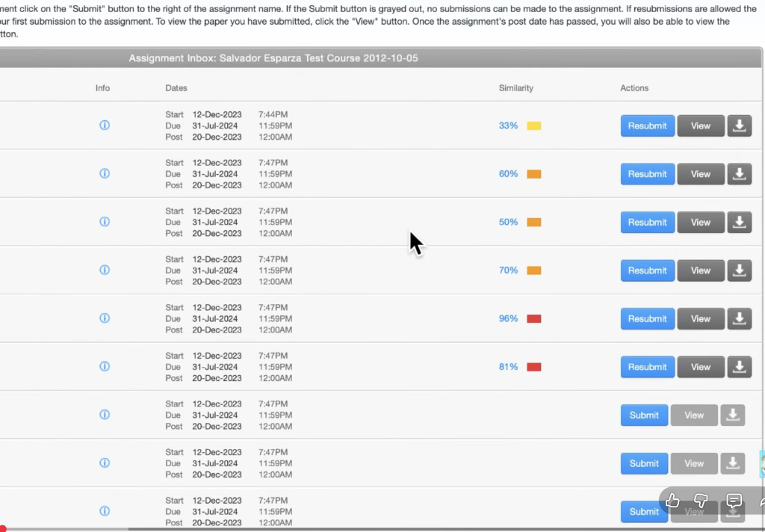The height and width of the screenshot is (532, 765).
Task: Open info icon for the 33% similarity assignment
Action: (x=105, y=125)
